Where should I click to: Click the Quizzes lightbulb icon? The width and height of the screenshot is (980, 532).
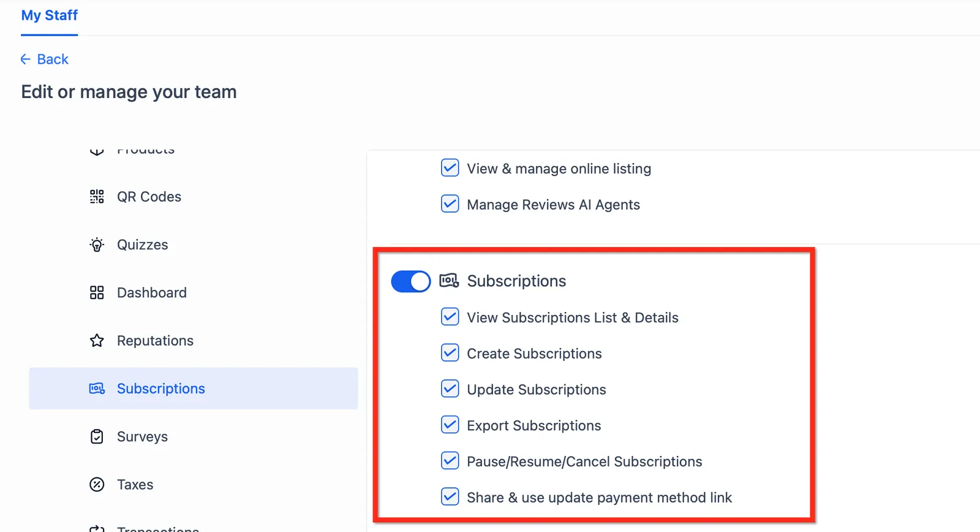click(97, 245)
